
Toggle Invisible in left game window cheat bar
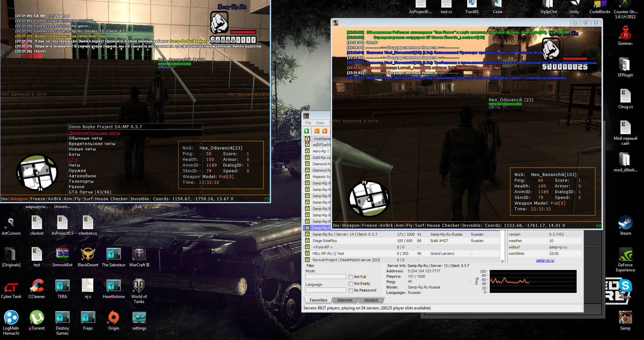pyautogui.click(x=139, y=199)
